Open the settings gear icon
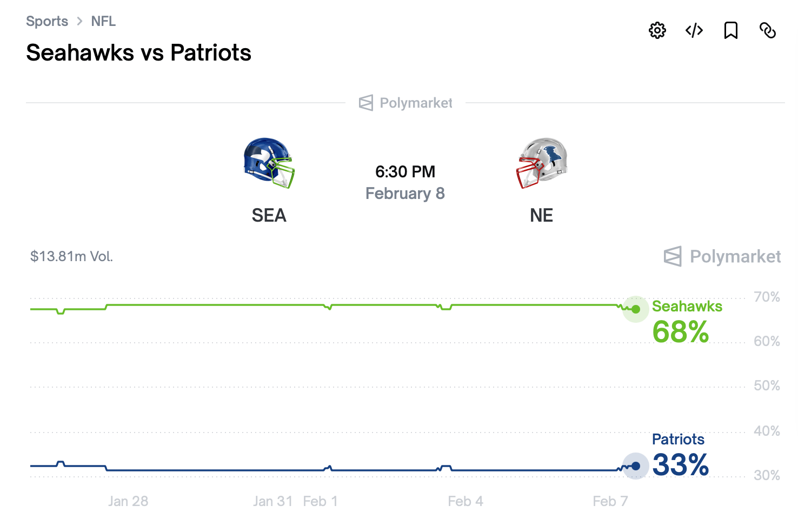 657,31
